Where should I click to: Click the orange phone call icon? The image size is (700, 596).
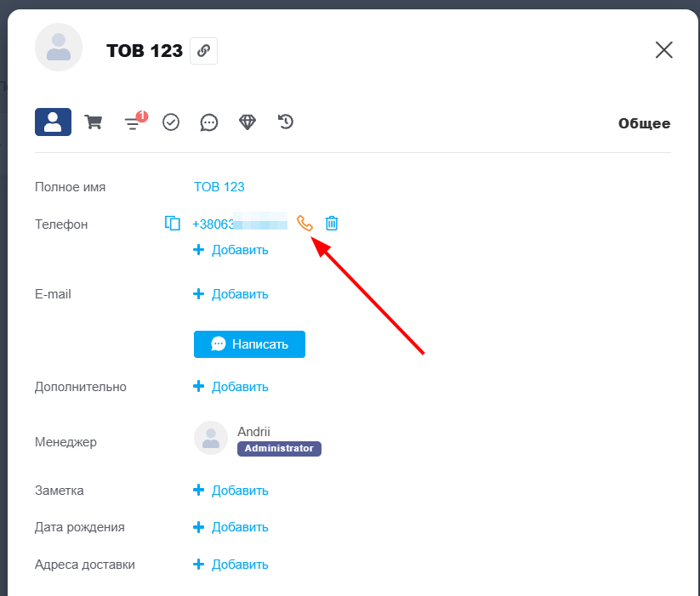click(304, 224)
